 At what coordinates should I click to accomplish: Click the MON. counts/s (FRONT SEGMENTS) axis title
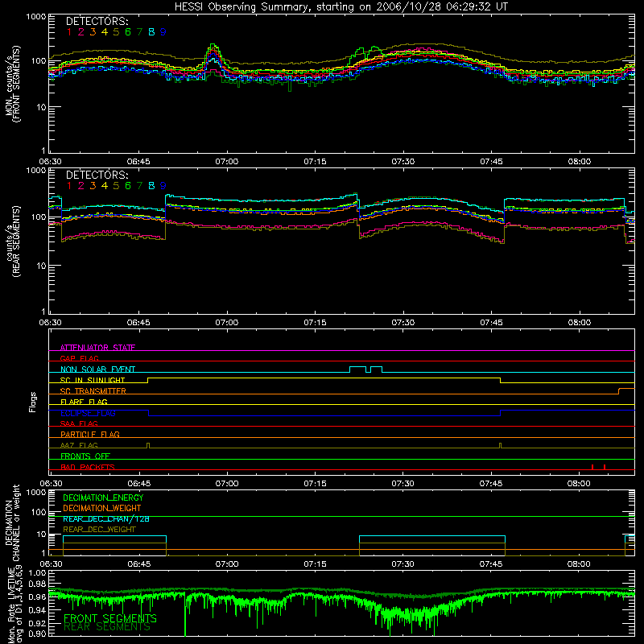tap(12, 84)
